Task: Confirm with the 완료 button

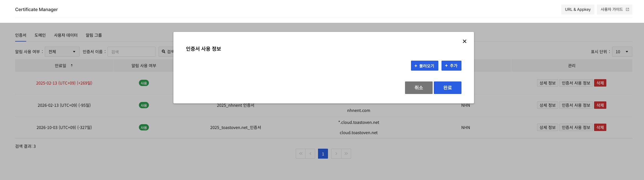Action: tap(447, 87)
